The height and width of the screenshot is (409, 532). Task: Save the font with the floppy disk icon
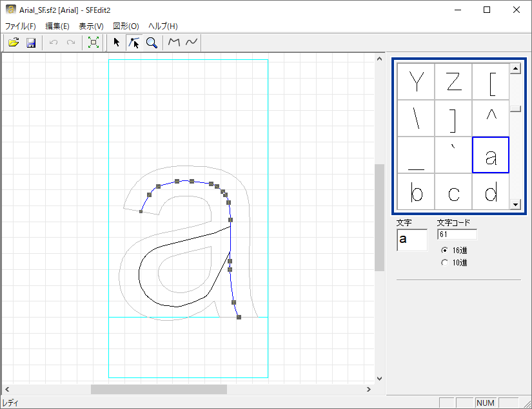pos(31,43)
